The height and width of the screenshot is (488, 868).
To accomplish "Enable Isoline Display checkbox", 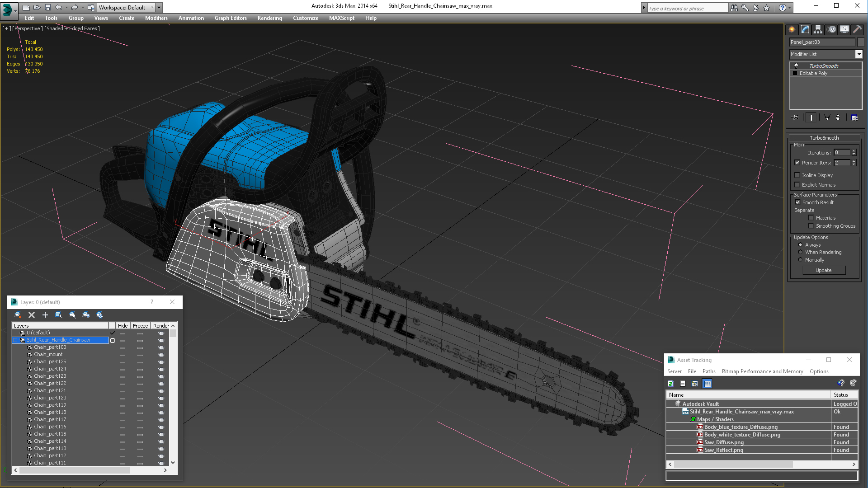I will tap(797, 175).
